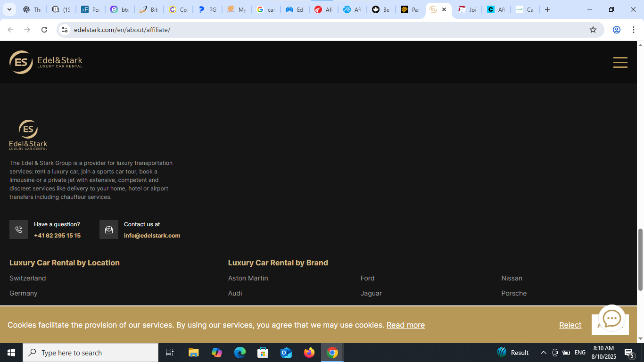Open Porsche brand link
This screenshot has width=644, height=362.
tap(514, 293)
